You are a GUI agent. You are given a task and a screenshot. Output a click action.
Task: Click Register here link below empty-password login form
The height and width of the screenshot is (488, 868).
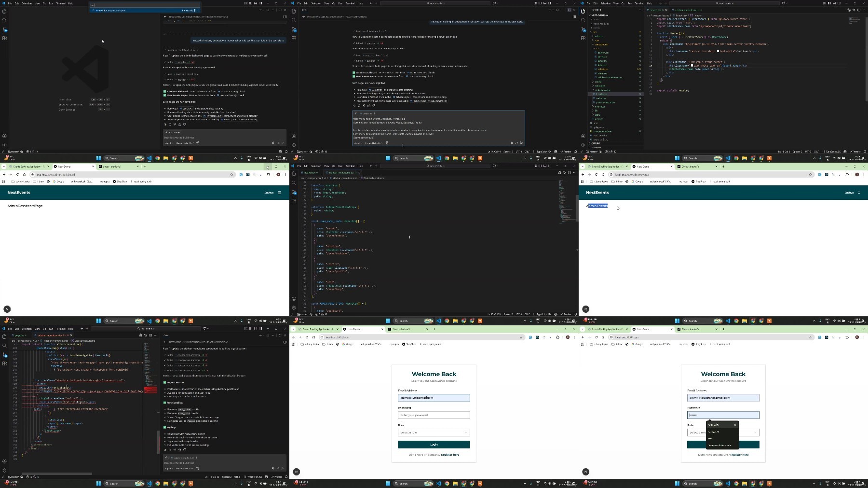pos(450,455)
